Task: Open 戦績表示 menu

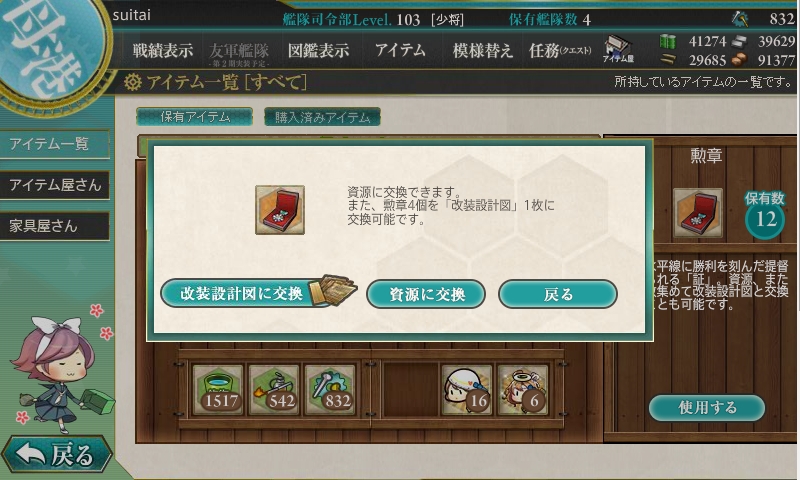Action: (163, 50)
